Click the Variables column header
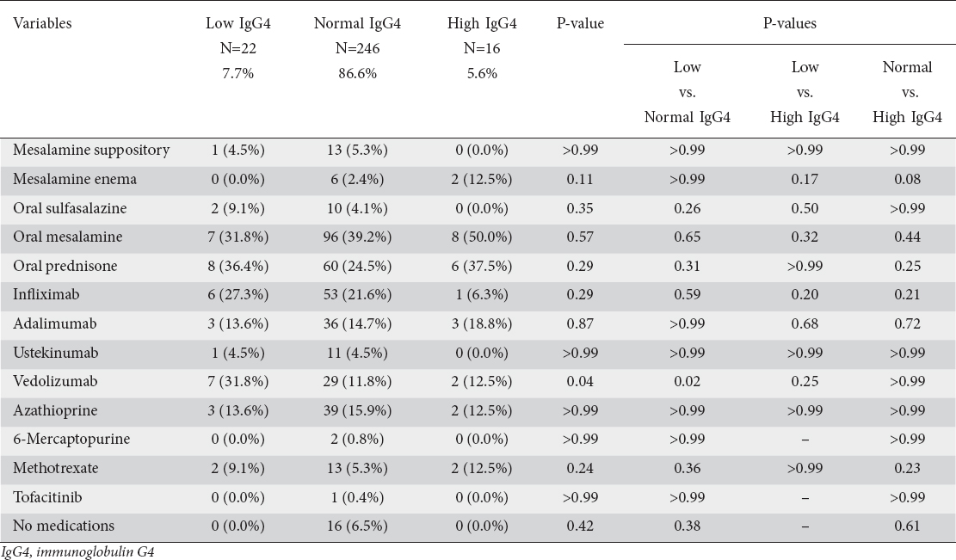Viewport: 956px width, 560px height. (x=42, y=23)
